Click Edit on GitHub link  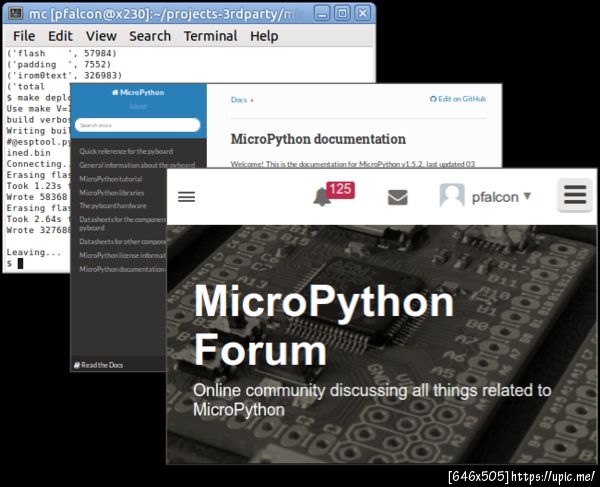click(x=458, y=99)
